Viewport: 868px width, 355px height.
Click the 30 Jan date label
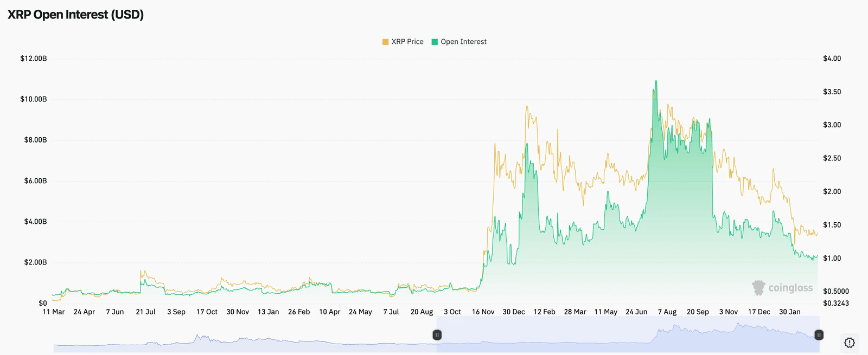click(789, 312)
